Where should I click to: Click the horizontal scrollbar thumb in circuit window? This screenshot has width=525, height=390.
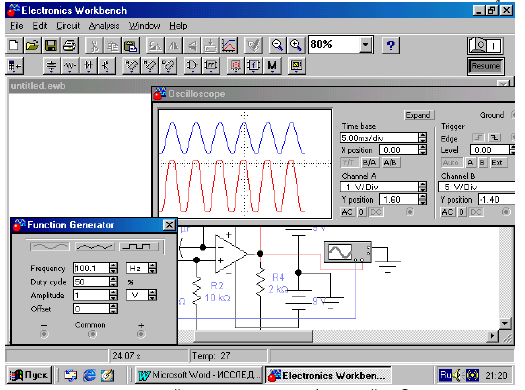pos(253,336)
